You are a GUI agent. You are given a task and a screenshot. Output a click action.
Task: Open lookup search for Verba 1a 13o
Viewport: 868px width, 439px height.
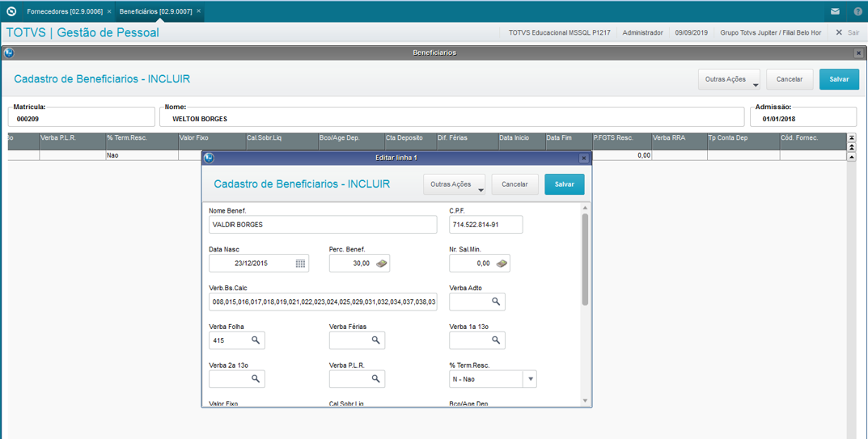(496, 340)
